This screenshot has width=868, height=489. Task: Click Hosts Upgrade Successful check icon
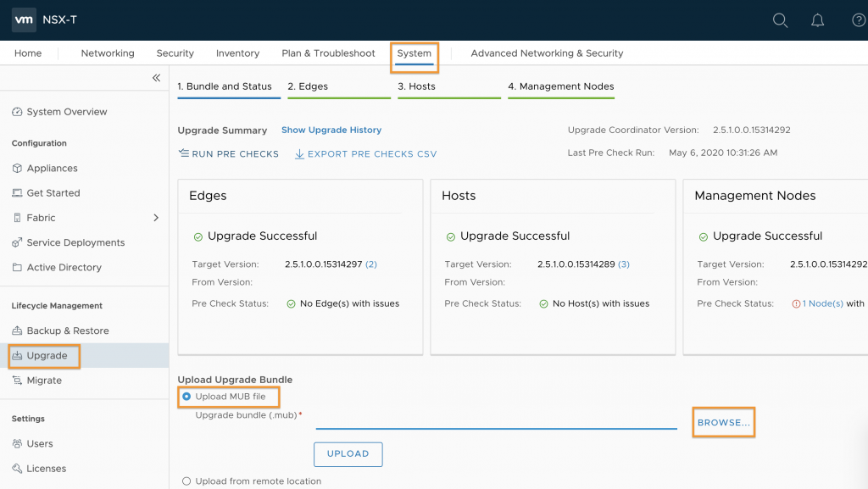pyautogui.click(x=451, y=236)
